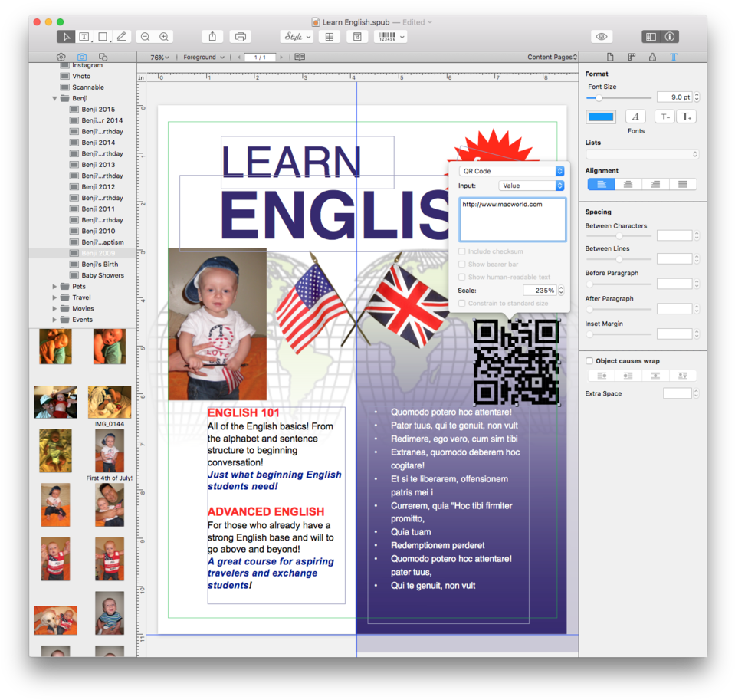This screenshot has width=735, height=700.
Task: Click the URL input text field
Action: click(x=512, y=219)
